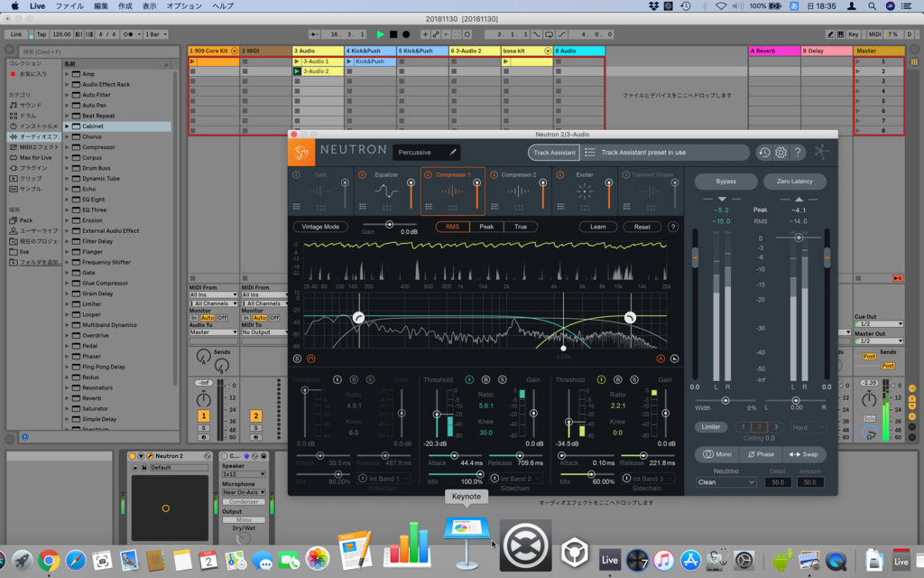Select limiter mode 2 button

pyautogui.click(x=760, y=427)
